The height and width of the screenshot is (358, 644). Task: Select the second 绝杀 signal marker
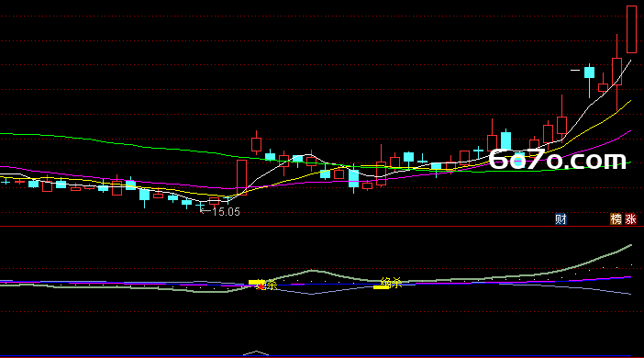point(388,283)
